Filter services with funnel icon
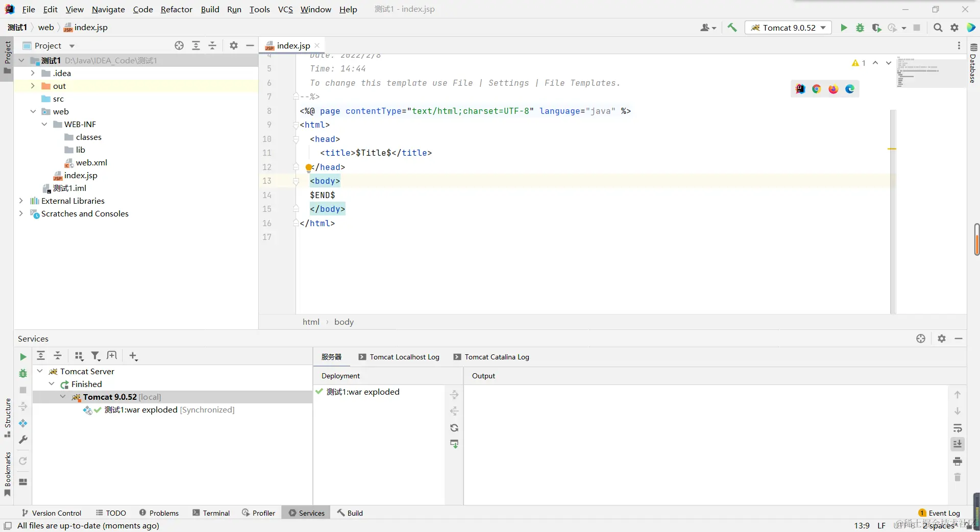 coord(95,356)
